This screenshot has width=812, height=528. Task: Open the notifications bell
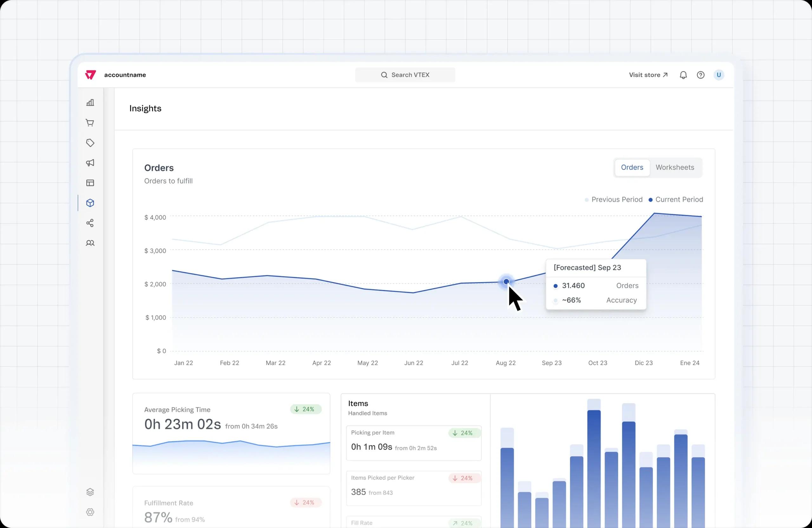[683, 75]
